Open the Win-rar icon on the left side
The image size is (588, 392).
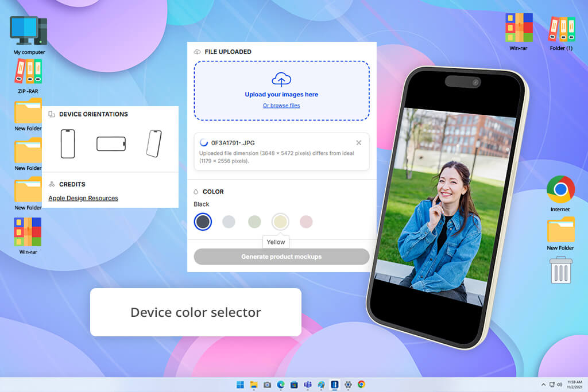(28, 236)
